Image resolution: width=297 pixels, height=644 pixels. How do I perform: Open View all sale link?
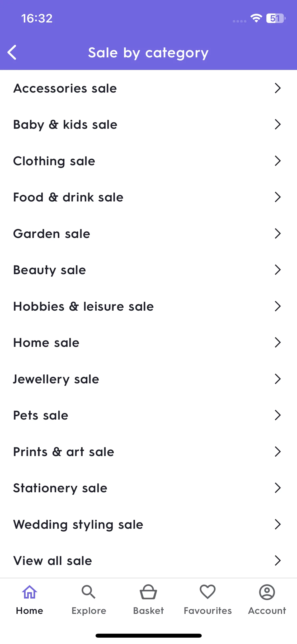tap(148, 560)
